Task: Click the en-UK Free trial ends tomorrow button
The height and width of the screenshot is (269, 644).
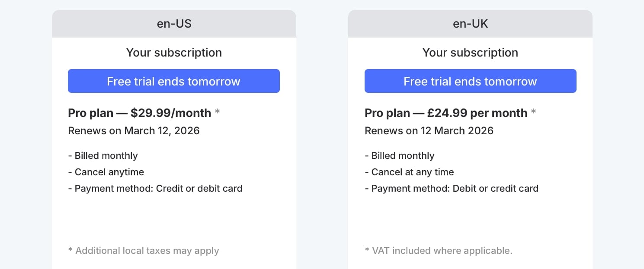Action: point(470,81)
